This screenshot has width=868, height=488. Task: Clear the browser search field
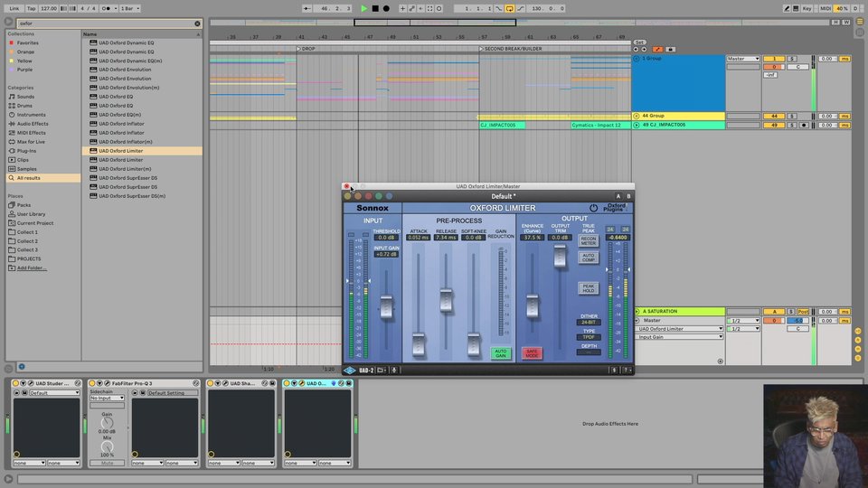pyautogui.click(x=197, y=23)
